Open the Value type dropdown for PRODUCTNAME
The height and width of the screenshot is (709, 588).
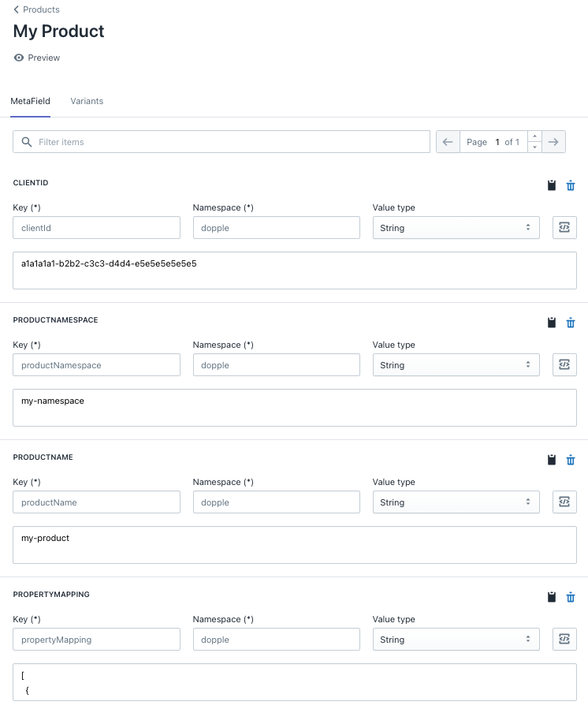pyautogui.click(x=456, y=502)
